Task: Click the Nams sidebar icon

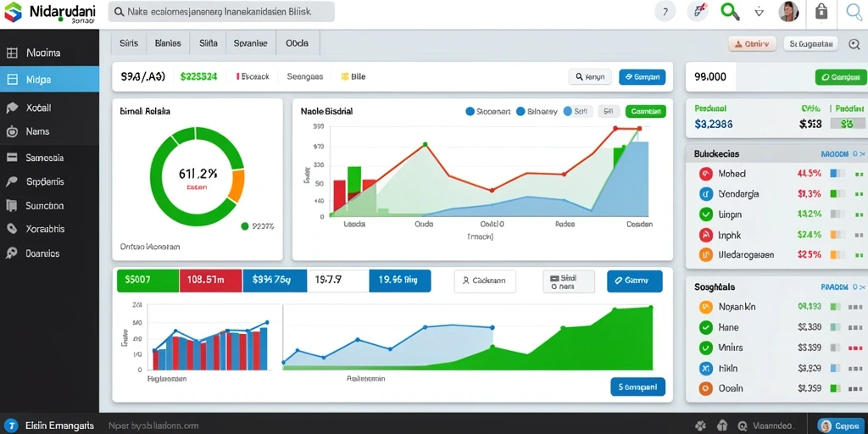Action: coord(12,131)
